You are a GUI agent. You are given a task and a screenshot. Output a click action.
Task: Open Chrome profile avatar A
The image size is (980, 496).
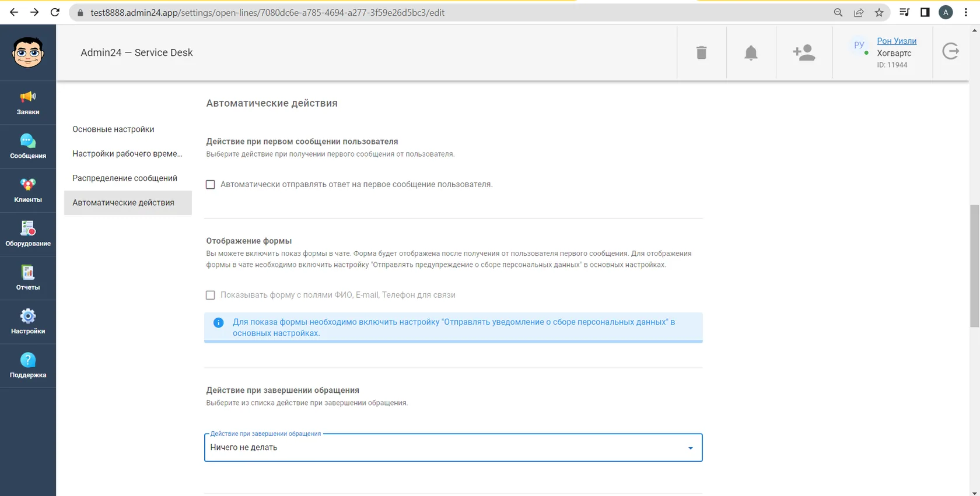[946, 12]
